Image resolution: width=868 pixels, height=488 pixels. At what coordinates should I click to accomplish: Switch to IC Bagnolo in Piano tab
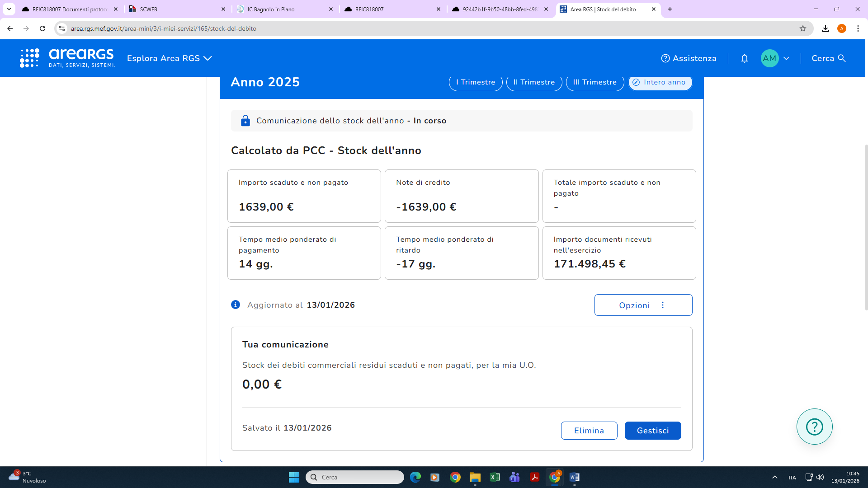pyautogui.click(x=285, y=9)
